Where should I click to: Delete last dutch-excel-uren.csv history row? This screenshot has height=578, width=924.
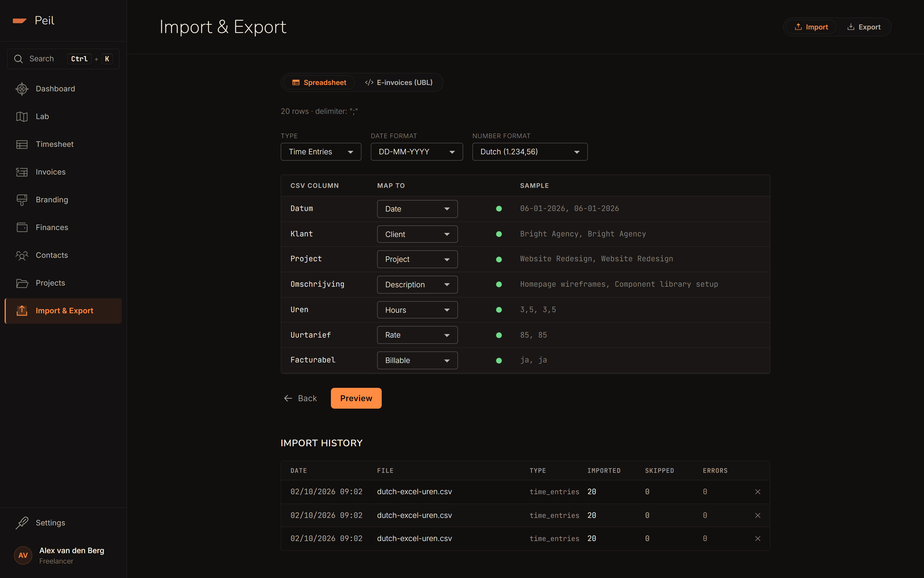click(757, 538)
